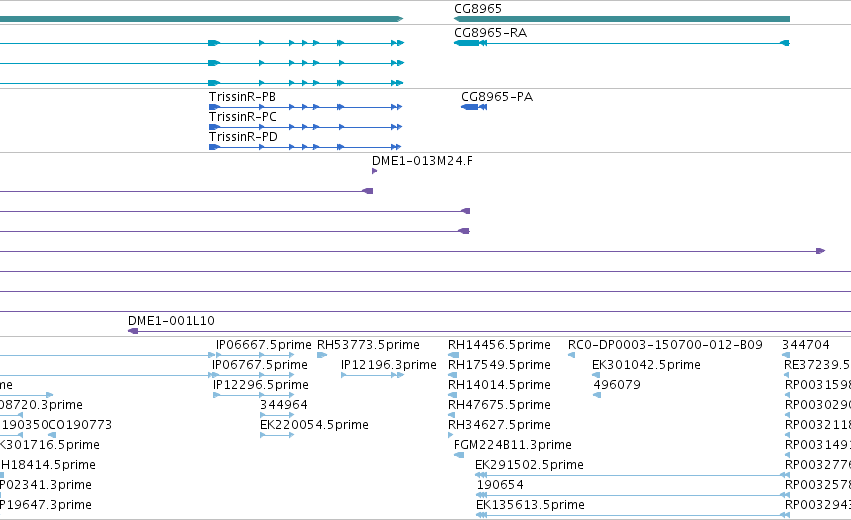Click the DME1-013M24.F feature label
Screen dimensions: 851x520
(x=422, y=161)
